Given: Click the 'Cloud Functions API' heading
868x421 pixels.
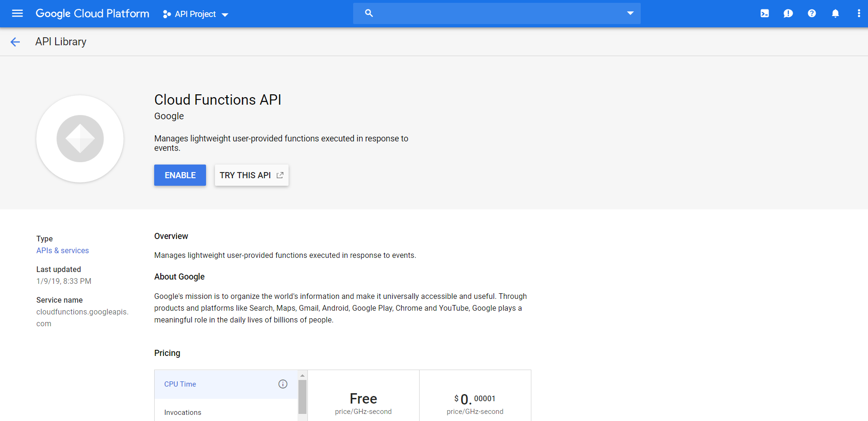Looking at the screenshot, I should (218, 99).
